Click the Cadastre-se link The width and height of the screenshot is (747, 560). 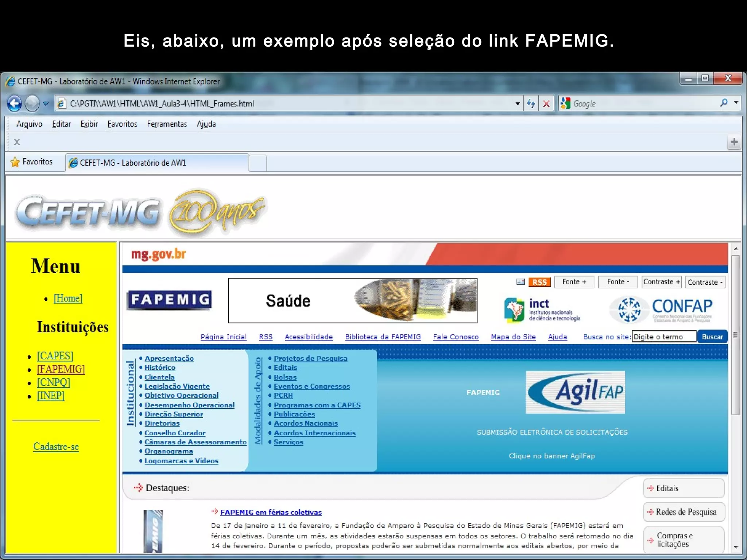coord(56,447)
